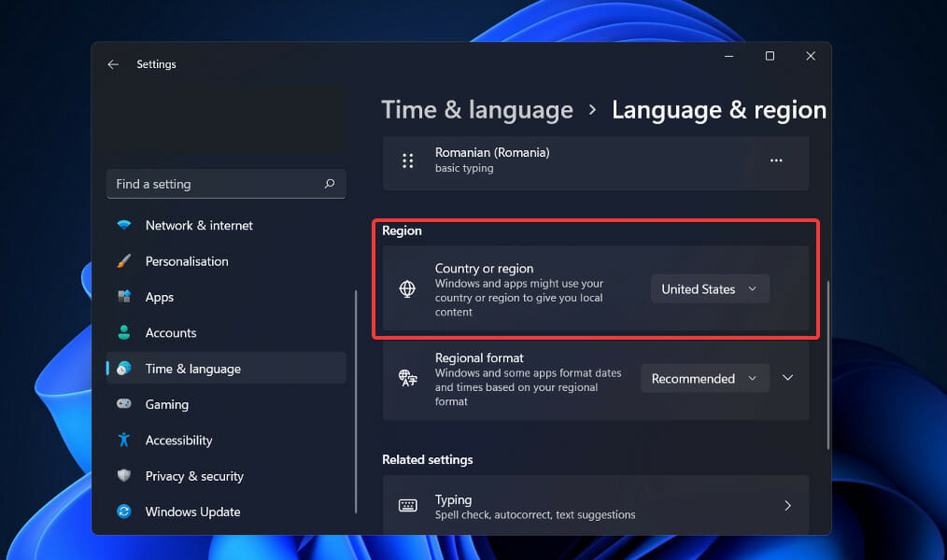Click the Windows Update sync icon
This screenshot has width=947, height=560.
pyautogui.click(x=124, y=511)
